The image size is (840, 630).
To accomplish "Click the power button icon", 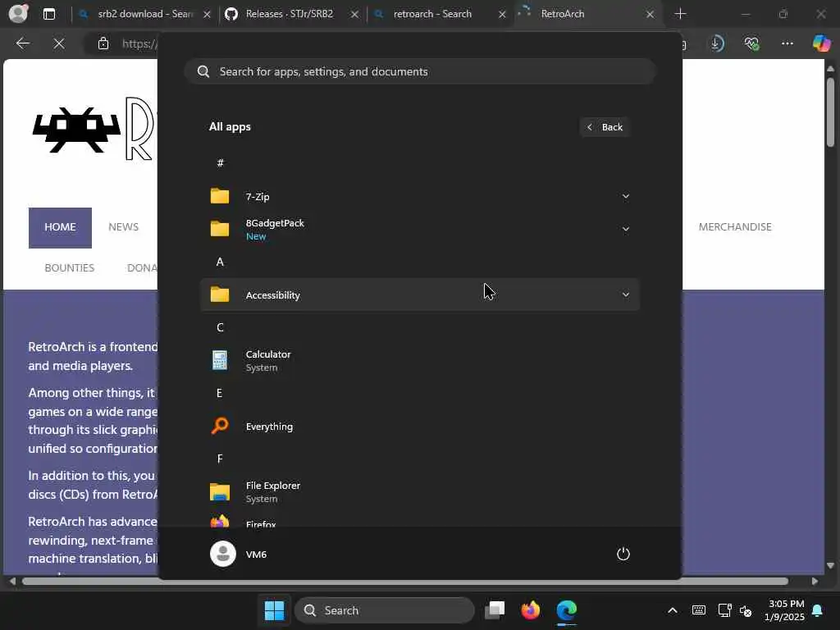I will click(x=623, y=554).
